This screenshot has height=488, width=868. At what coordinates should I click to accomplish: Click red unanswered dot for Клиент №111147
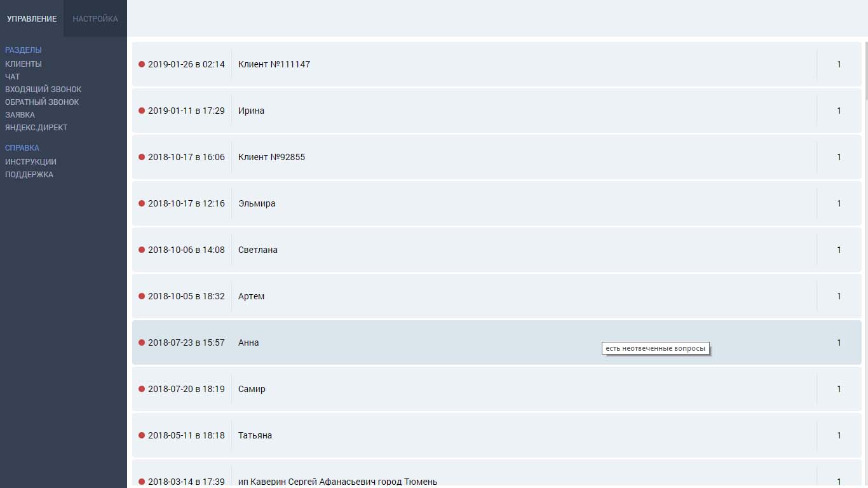tap(142, 64)
